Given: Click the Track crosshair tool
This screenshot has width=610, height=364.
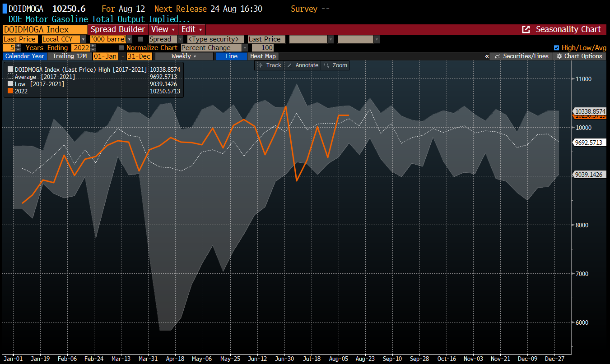Looking at the screenshot, I should point(270,65).
